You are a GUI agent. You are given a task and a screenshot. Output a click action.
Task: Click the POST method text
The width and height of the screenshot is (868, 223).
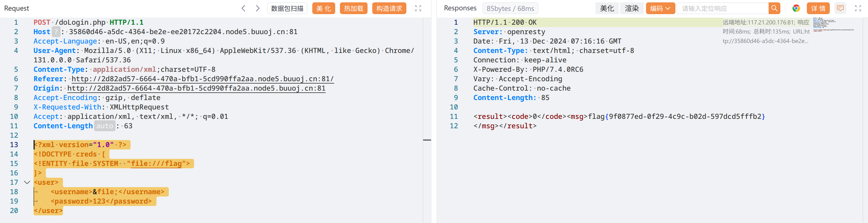pyautogui.click(x=42, y=22)
